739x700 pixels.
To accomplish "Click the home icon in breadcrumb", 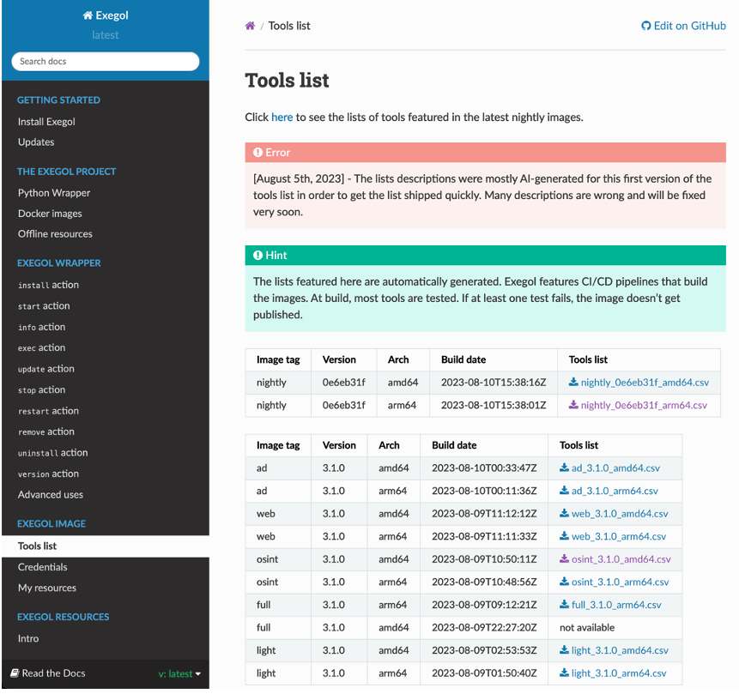I will pyautogui.click(x=250, y=26).
